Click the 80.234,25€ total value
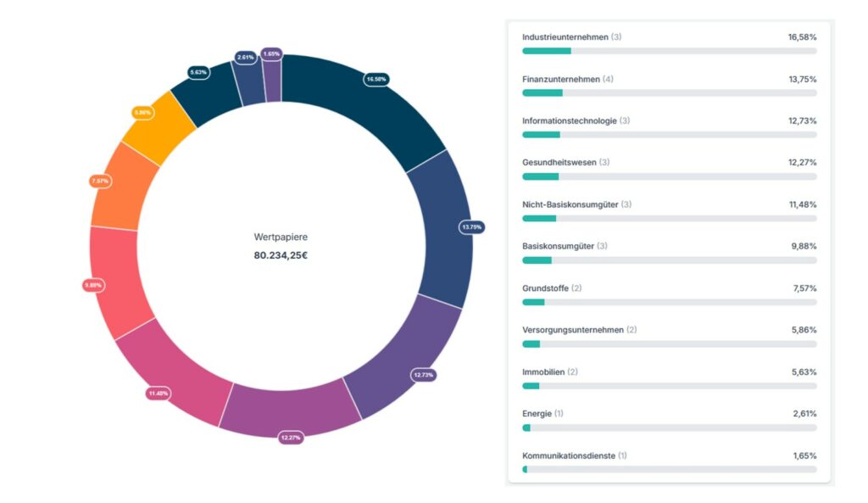Image resolution: width=868 pixels, height=503 pixels. (281, 255)
